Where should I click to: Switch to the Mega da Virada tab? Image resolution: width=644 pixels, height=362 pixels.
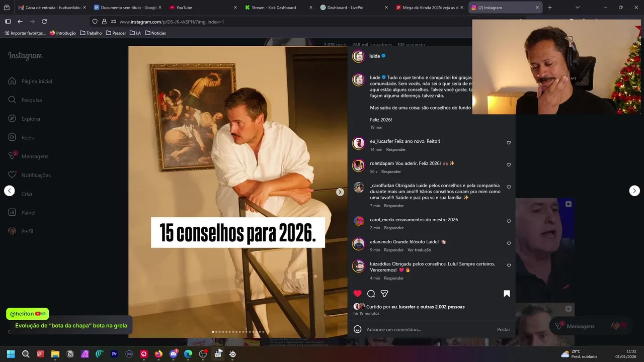(429, 8)
